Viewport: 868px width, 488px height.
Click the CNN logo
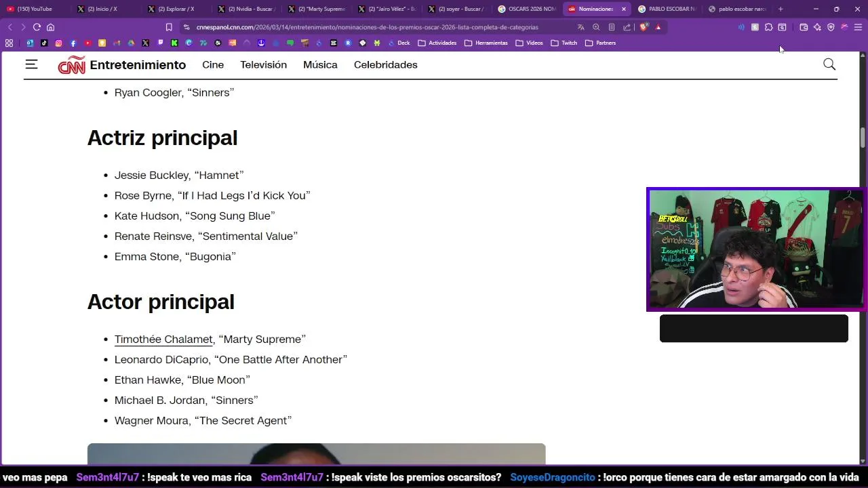71,65
